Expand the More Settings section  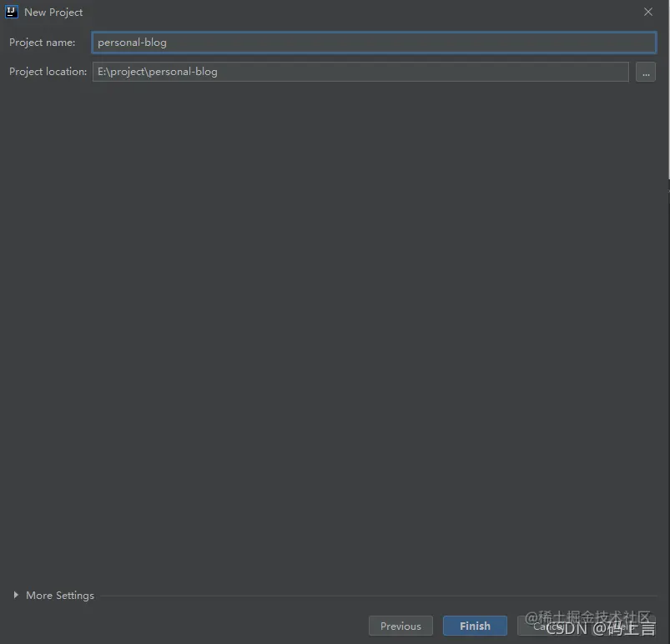(x=54, y=596)
